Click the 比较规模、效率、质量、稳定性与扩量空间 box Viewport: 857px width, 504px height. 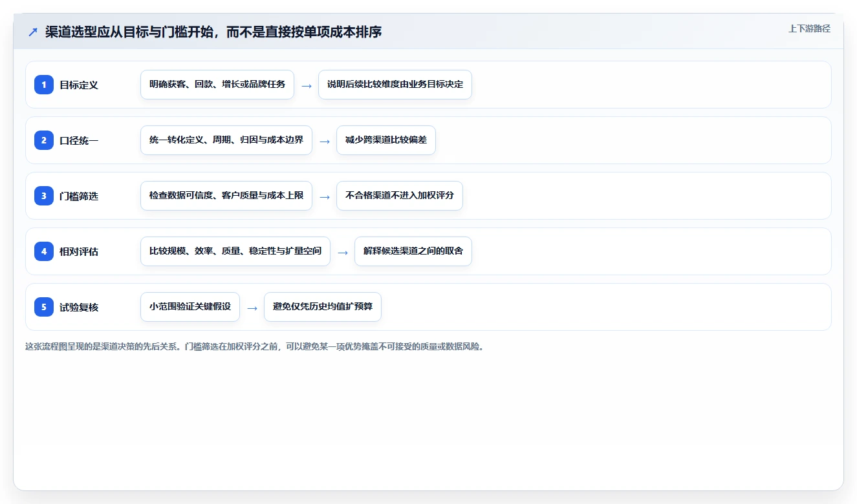pos(235,251)
